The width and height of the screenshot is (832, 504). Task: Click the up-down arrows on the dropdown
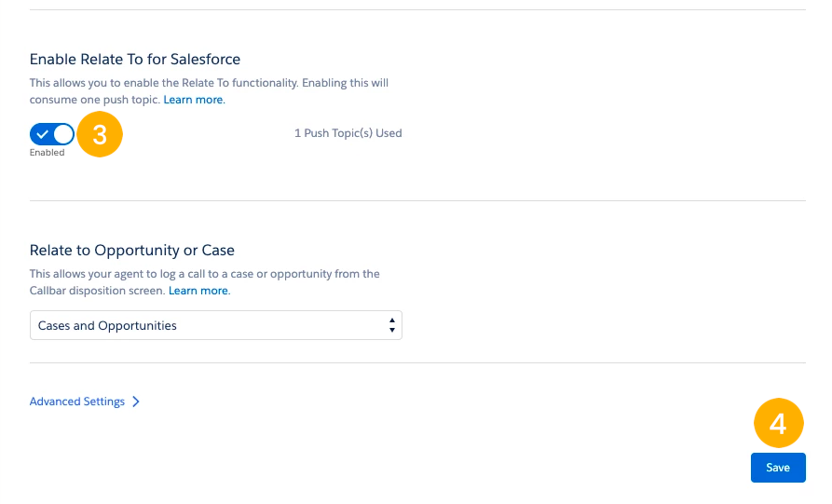click(391, 325)
